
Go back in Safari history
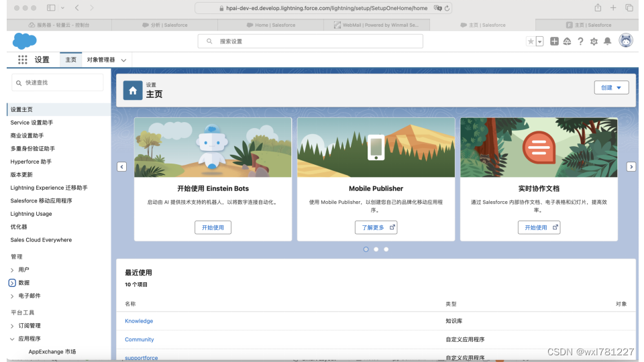tap(76, 8)
